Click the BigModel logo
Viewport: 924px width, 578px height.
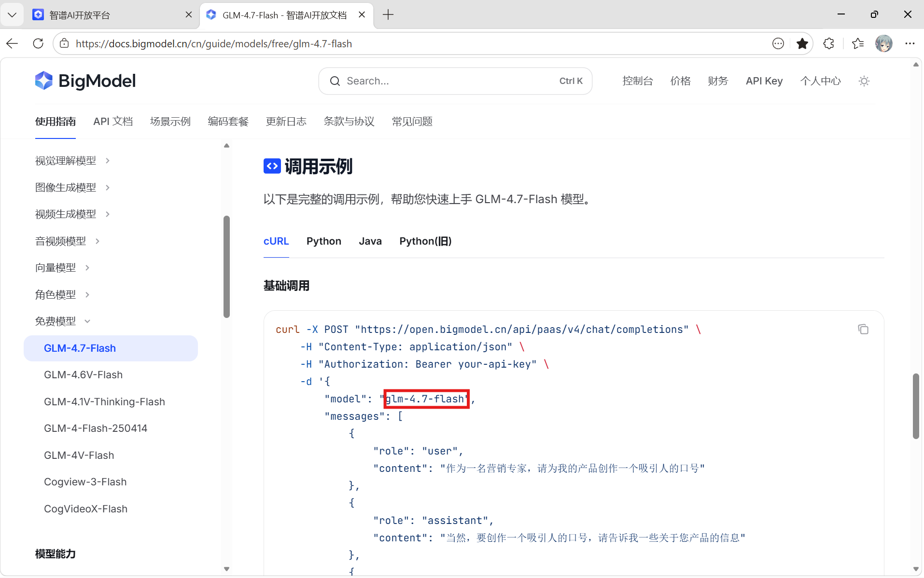[85, 81]
